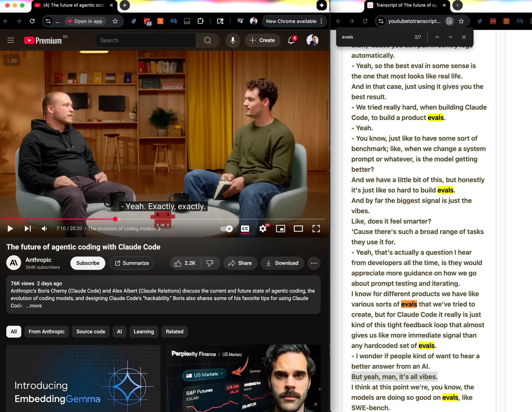Open video player settings gear

coord(263,228)
